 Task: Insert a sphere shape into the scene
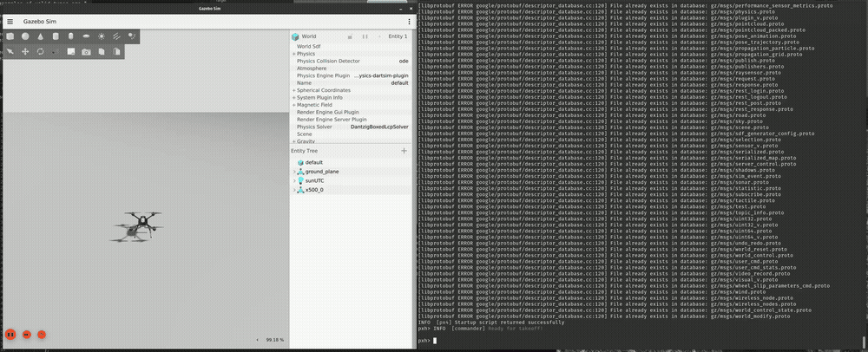(25, 36)
